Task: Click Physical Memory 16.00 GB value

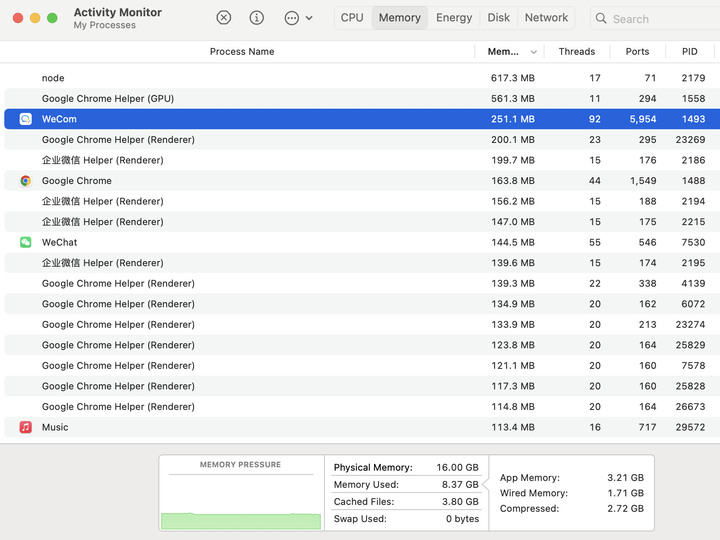Action: pos(457,467)
